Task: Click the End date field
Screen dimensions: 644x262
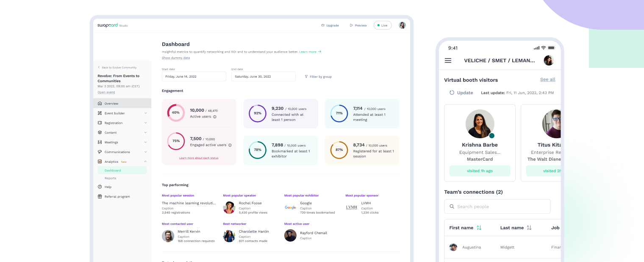Action: click(x=264, y=77)
